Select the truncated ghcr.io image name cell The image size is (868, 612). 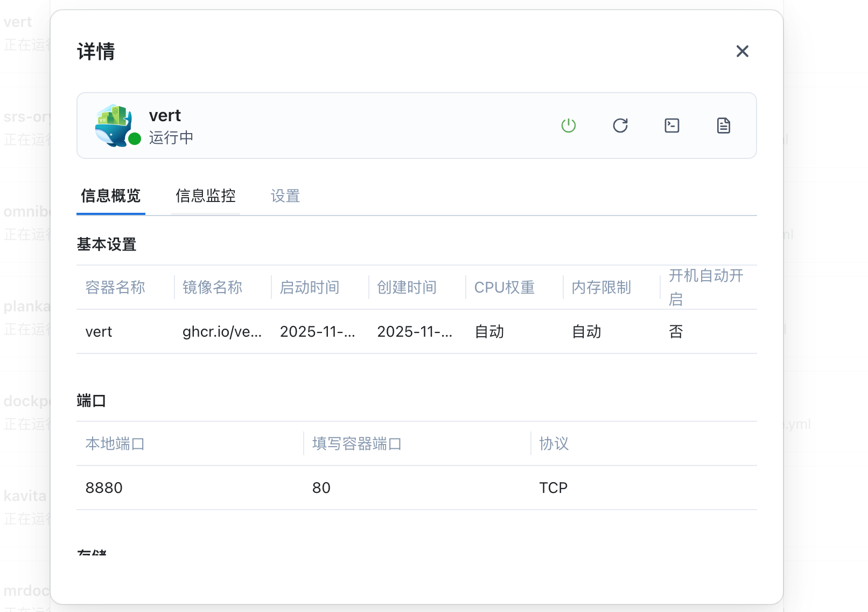point(222,332)
